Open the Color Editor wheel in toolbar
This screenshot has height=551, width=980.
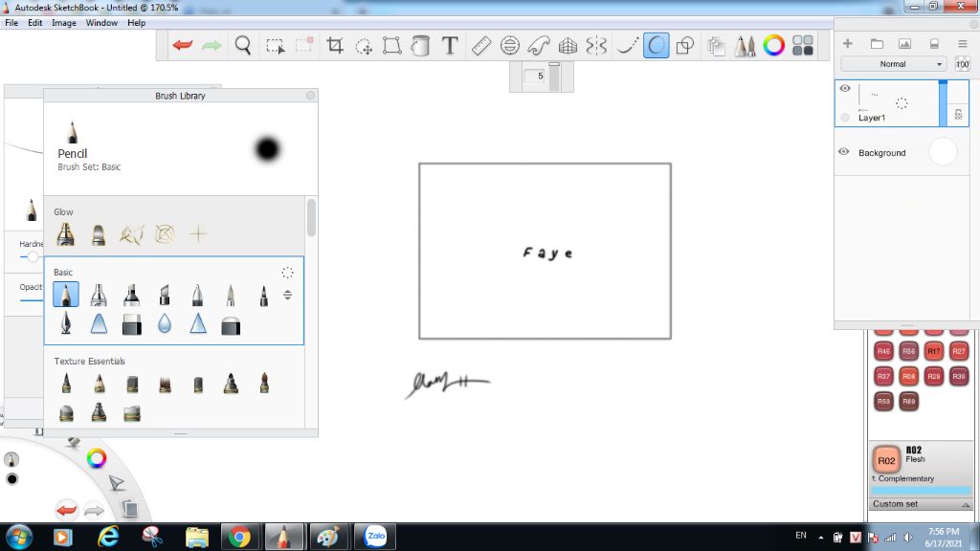pyautogui.click(x=773, y=45)
